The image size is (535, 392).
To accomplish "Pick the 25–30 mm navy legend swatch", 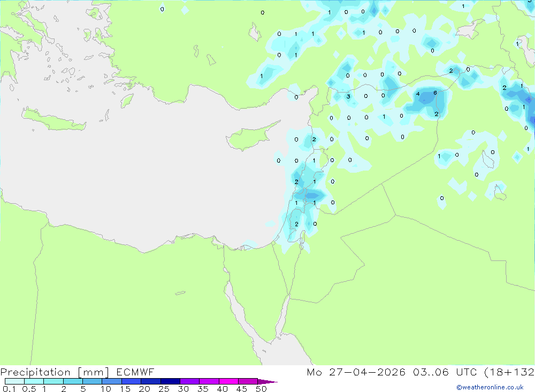I will (170, 381).
